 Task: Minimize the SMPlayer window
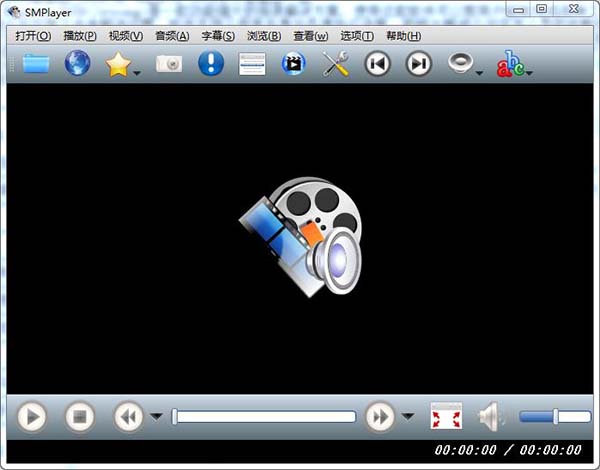(x=518, y=10)
